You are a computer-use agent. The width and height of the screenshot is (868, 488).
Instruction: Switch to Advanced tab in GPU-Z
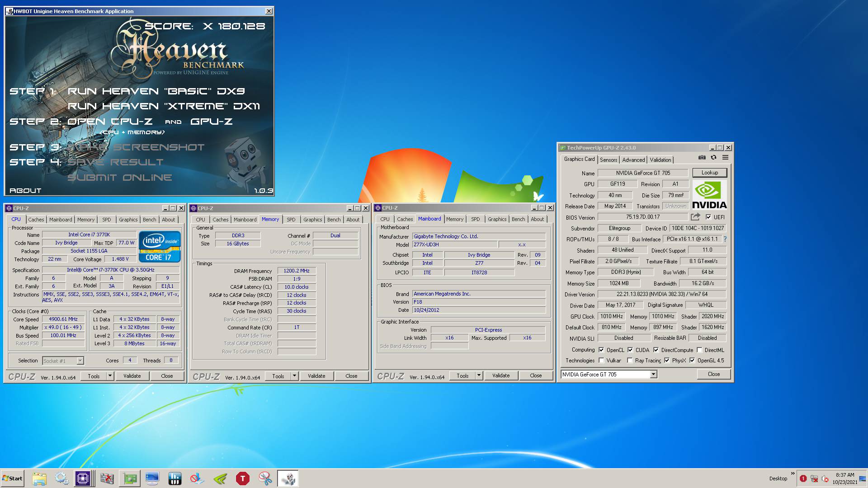(x=633, y=160)
